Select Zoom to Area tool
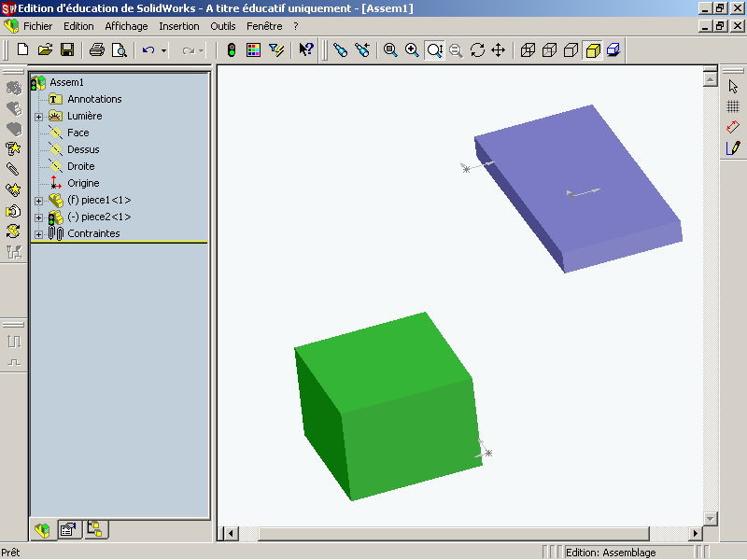The width and height of the screenshot is (747, 560). pos(412,50)
